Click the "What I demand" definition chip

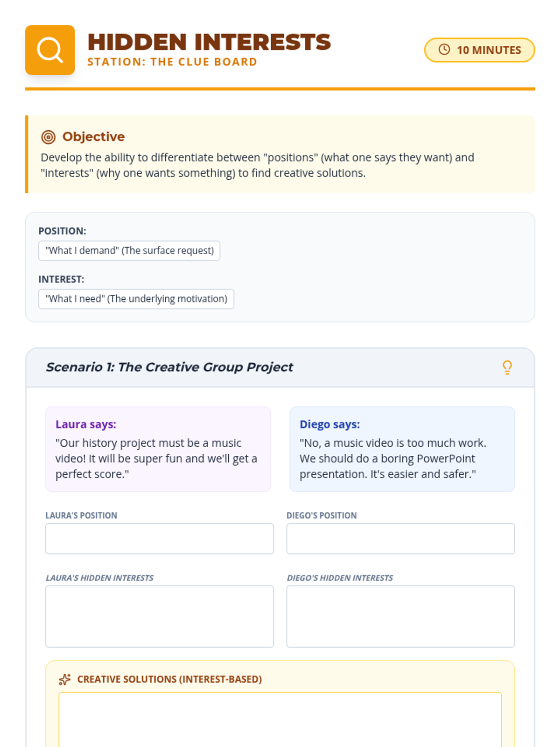click(129, 251)
